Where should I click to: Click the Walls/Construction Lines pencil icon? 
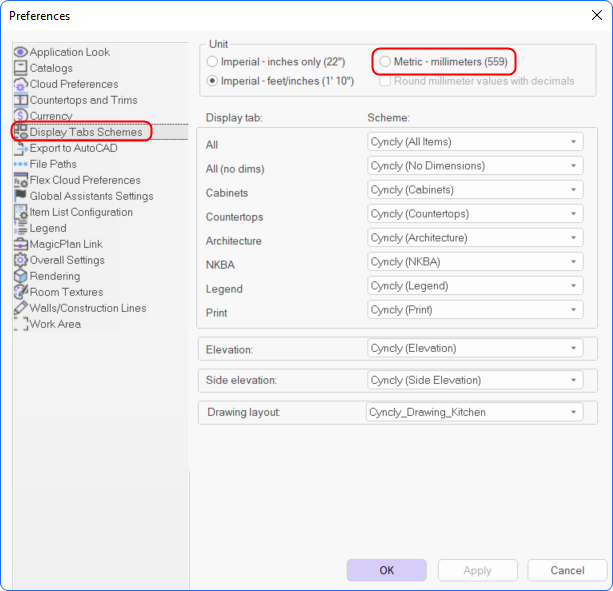coord(21,308)
